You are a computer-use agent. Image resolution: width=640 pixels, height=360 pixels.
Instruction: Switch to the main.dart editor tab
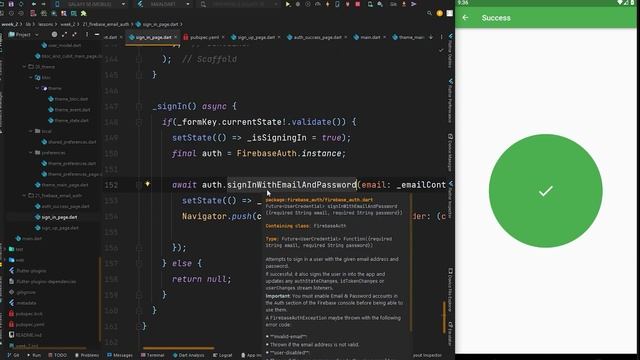click(x=369, y=37)
